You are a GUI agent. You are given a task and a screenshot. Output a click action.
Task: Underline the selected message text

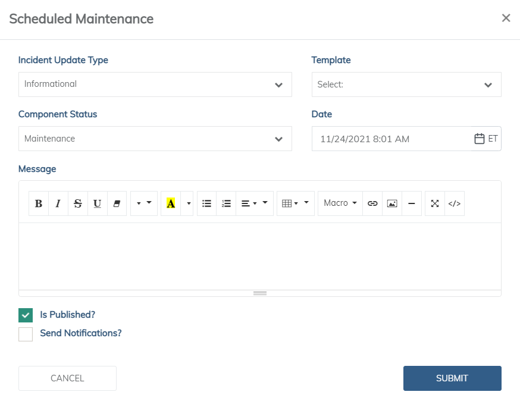pos(97,203)
